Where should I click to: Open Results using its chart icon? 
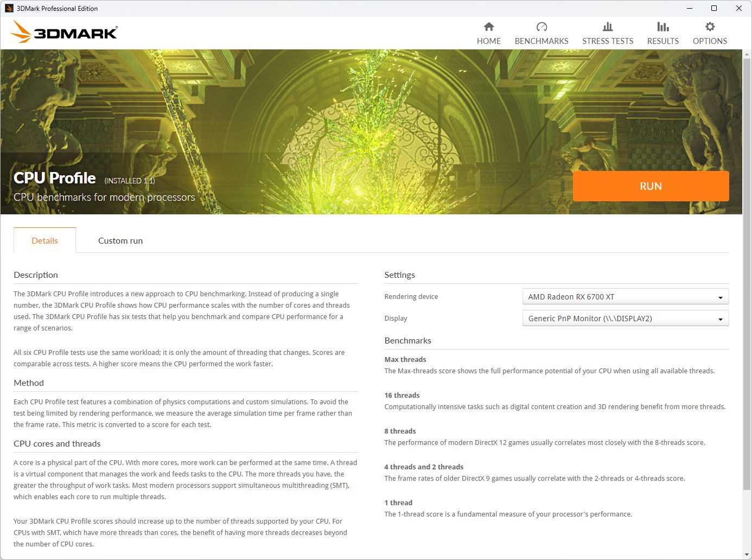click(x=662, y=27)
